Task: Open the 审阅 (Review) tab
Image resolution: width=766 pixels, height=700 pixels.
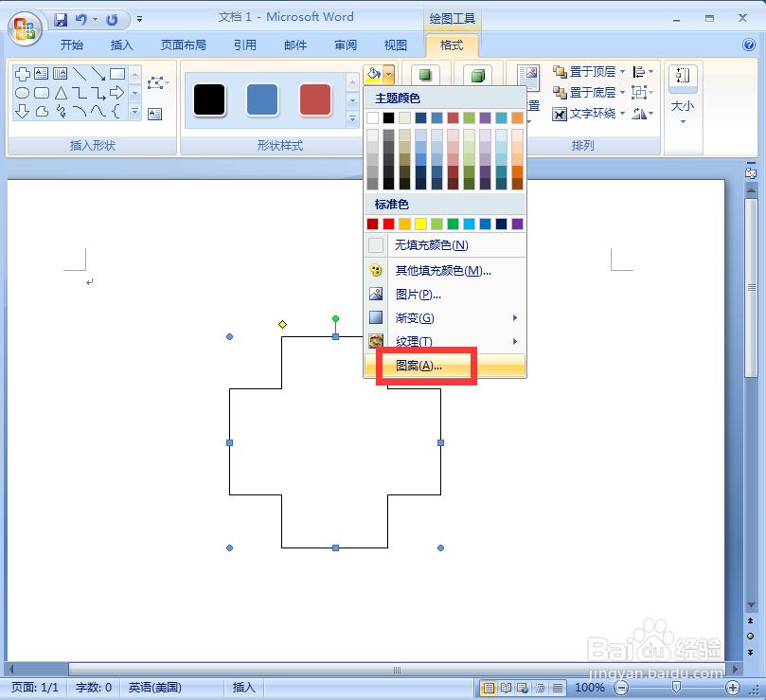Action: [x=346, y=45]
